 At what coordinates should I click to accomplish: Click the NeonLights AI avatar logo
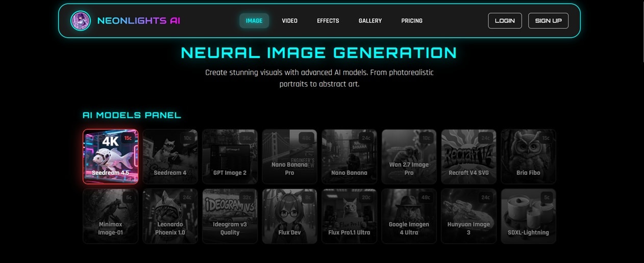[x=81, y=21]
